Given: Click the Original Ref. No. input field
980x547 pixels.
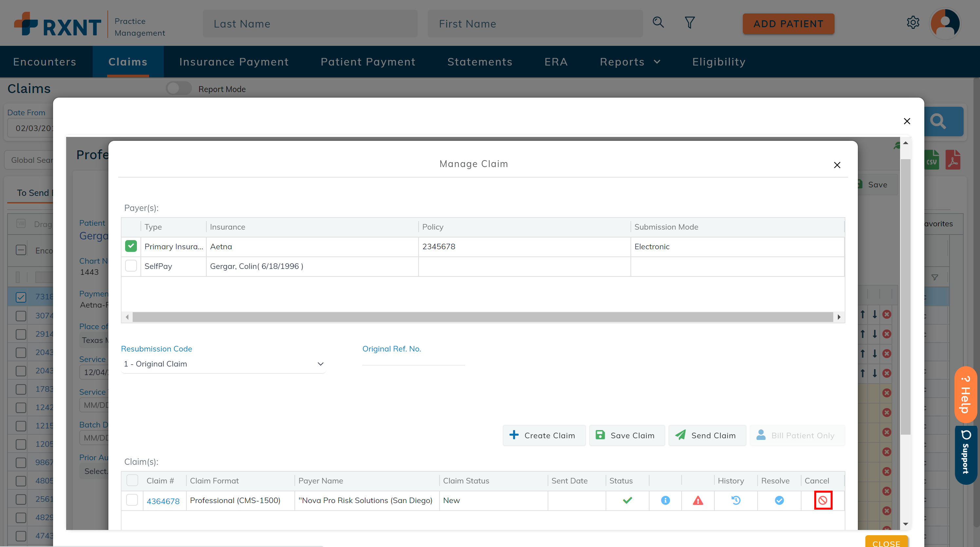Looking at the screenshot, I should click(x=413, y=359).
